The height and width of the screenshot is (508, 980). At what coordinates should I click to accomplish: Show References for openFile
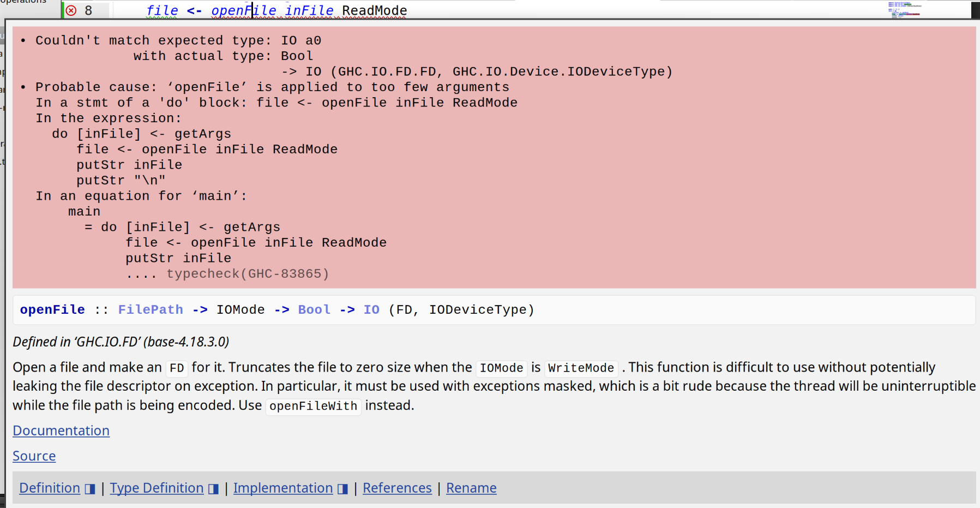tap(397, 488)
